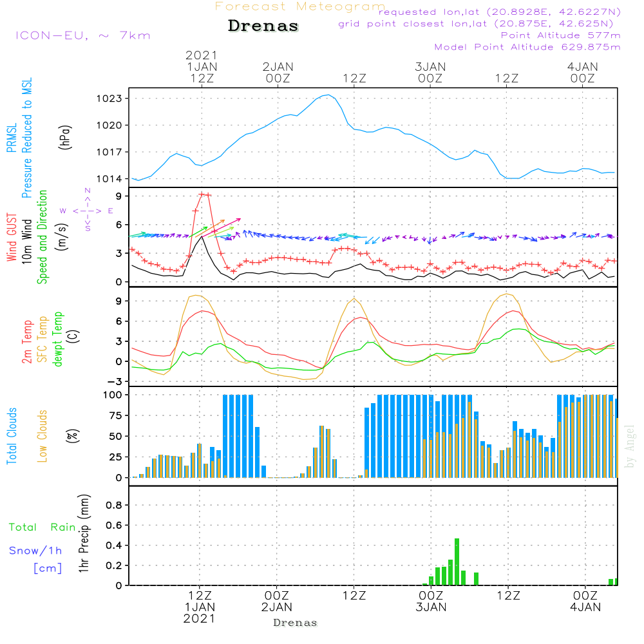Viewport: 644px width, 644px height.
Task: Click the "100" cloud axis value
Action: [113, 395]
